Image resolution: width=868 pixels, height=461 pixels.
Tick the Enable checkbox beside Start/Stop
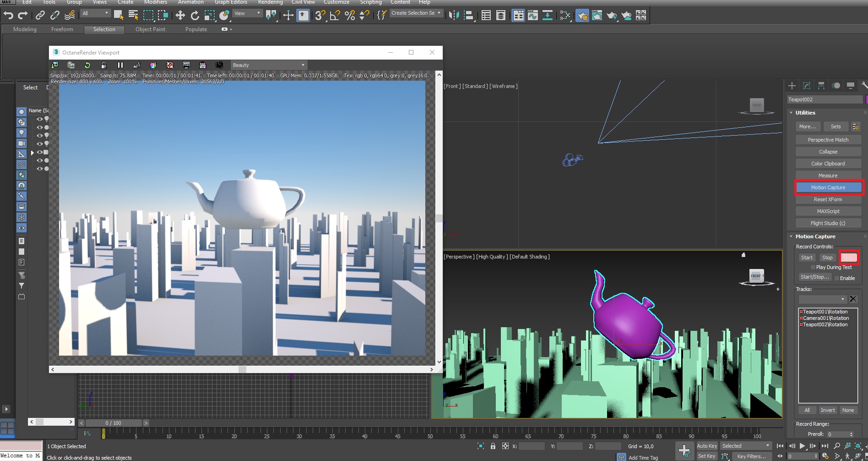[x=837, y=278]
